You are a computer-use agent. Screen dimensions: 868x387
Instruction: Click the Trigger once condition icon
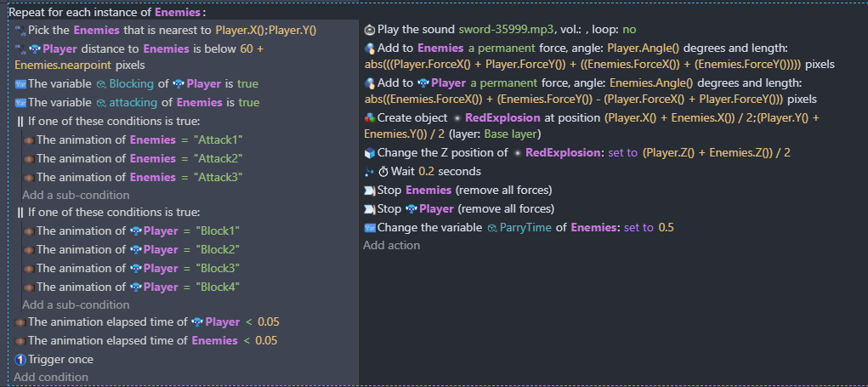tap(20, 360)
